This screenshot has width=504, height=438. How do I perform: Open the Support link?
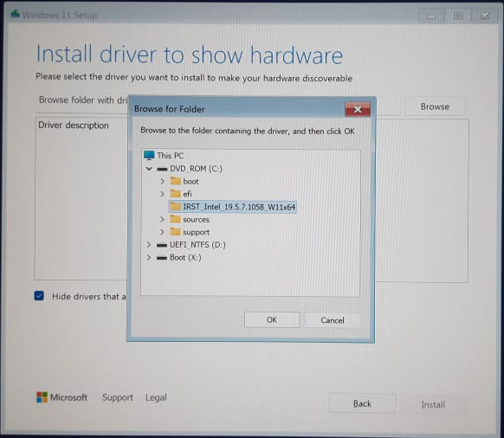[118, 398]
